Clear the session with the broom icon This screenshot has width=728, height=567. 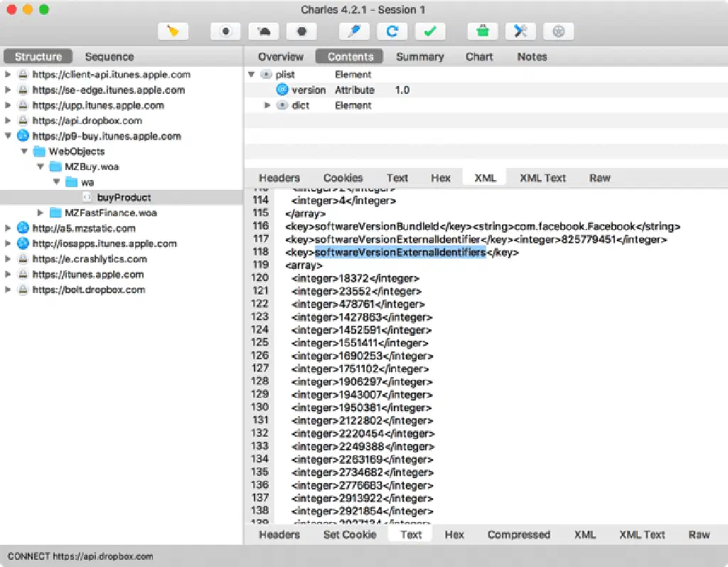tap(173, 31)
